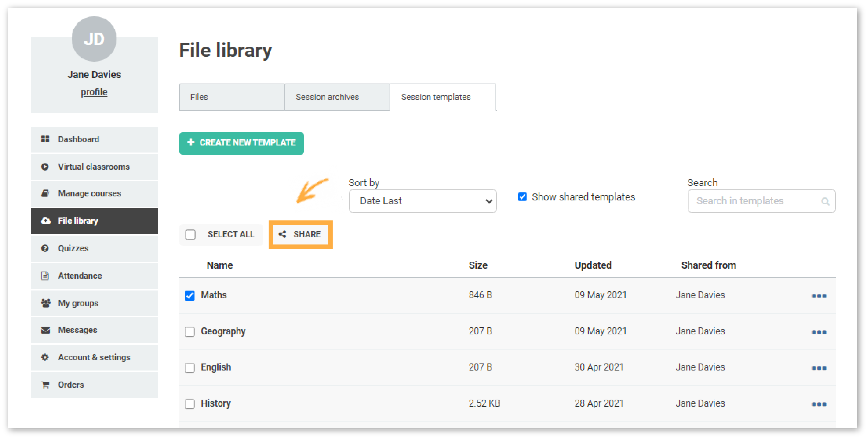
Task: Click the Show shared templates label
Action: [x=583, y=197]
